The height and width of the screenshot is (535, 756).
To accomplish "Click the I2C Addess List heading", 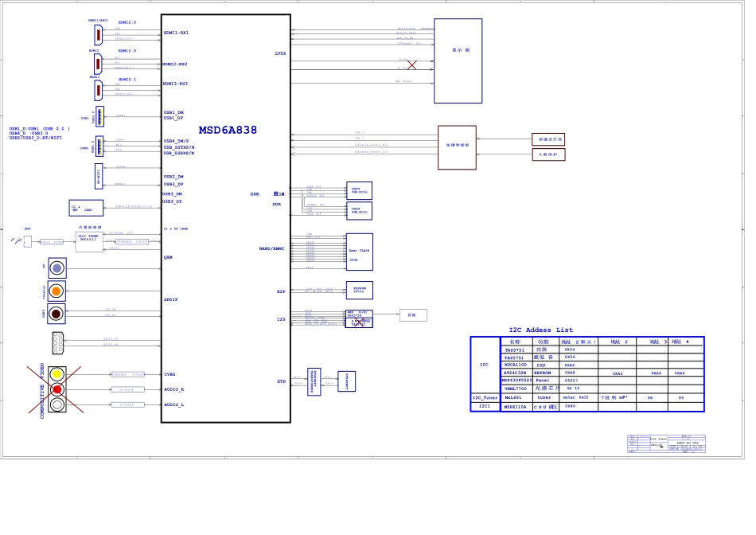I will [540, 330].
